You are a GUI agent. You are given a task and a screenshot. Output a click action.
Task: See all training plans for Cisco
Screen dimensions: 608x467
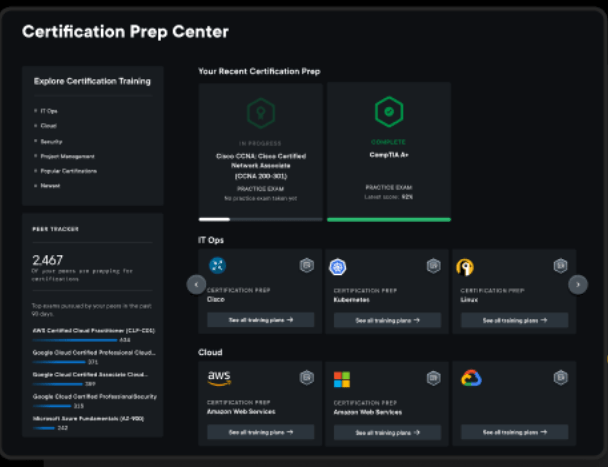(261, 320)
